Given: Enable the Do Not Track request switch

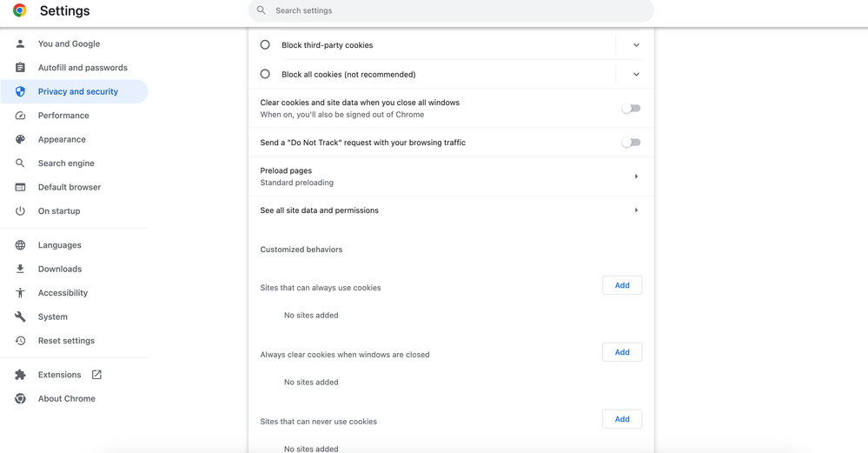Looking at the screenshot, I should click(631, 143).
